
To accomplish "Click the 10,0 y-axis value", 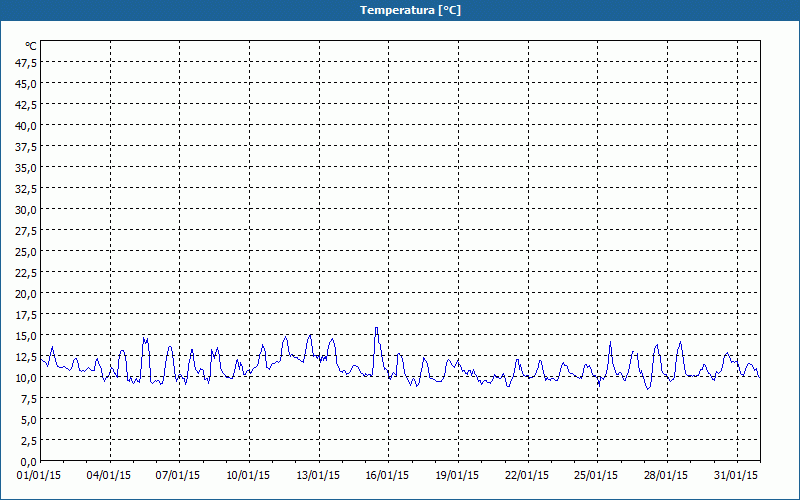I will click(27, 378).
